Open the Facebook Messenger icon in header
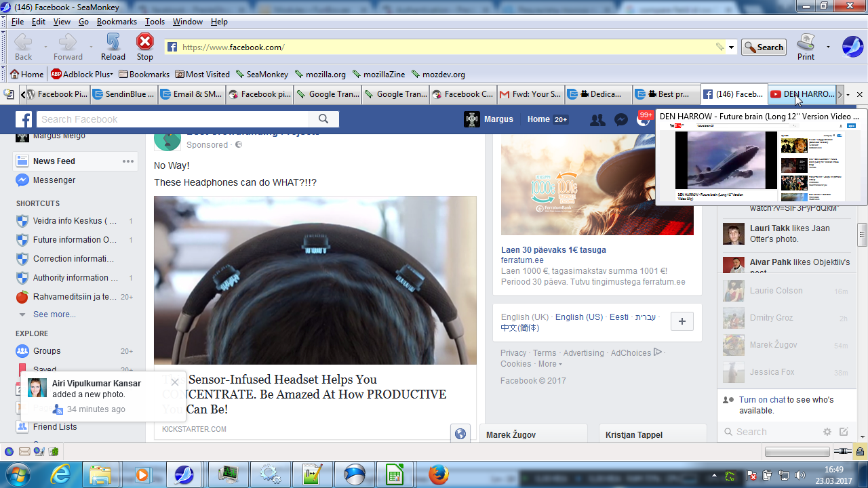The height and width of the screenshot is (488, 868). pyautogui.click(x=620, y=120)
